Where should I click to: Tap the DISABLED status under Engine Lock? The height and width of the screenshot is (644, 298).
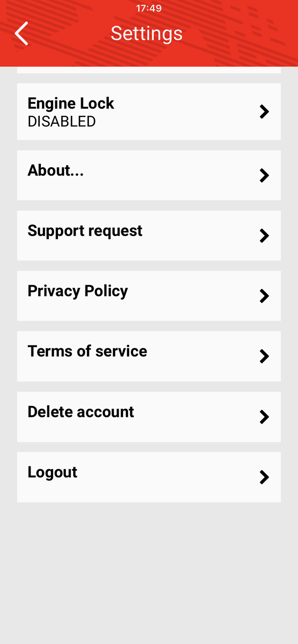tap(62, 122)
